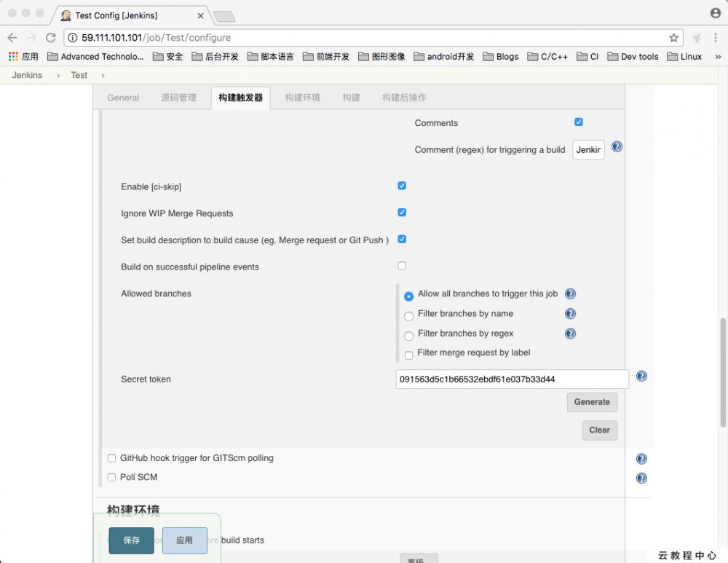Bookmark this page via the star icon
Viewport: 728px width, 563px height.
pos(673,36)
